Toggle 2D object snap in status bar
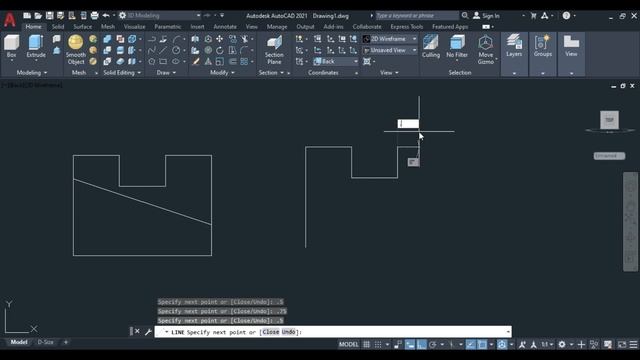 (x=482, y=344)
